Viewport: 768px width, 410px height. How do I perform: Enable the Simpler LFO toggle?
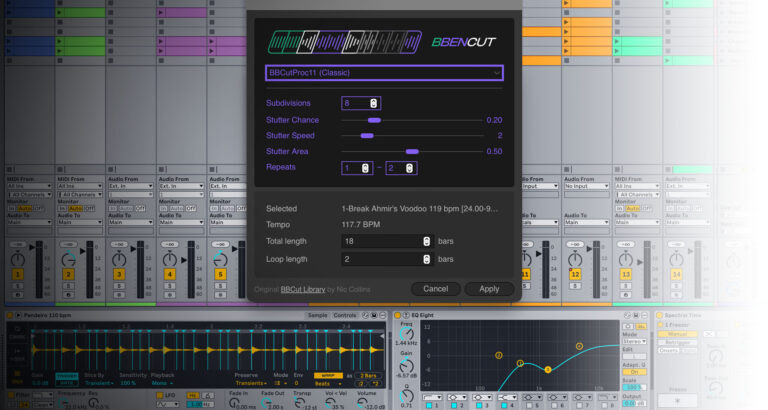(x=159, y=395)
